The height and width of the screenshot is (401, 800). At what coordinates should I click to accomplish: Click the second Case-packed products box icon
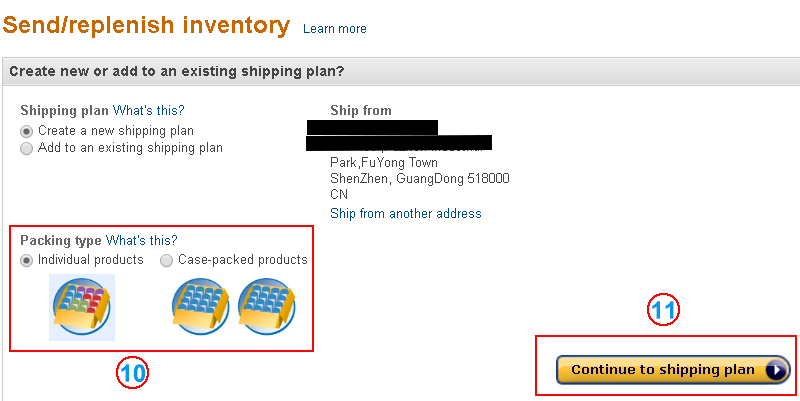265,305
